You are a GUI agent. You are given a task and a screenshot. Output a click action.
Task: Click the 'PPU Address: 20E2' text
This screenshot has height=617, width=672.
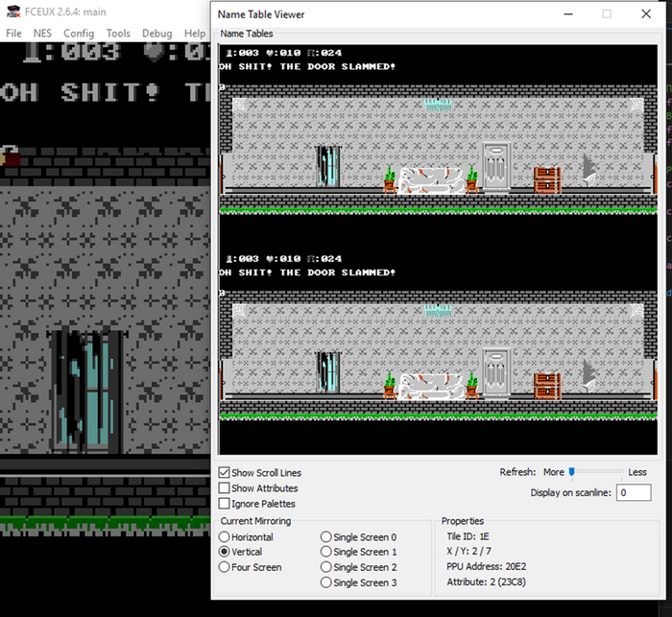coord(487,566)
